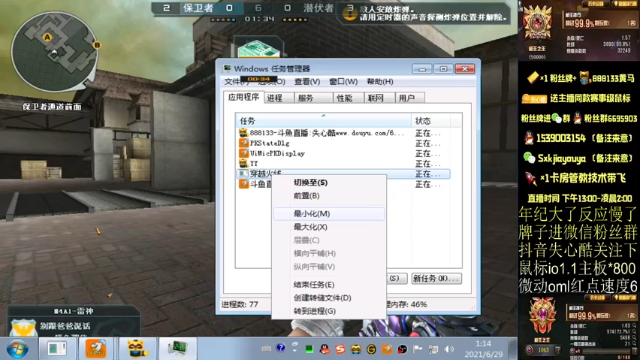Screen dimensions: 640x360
Task: Choose 创建转储文件(D) in the context menu
Action: pos(329,298)
